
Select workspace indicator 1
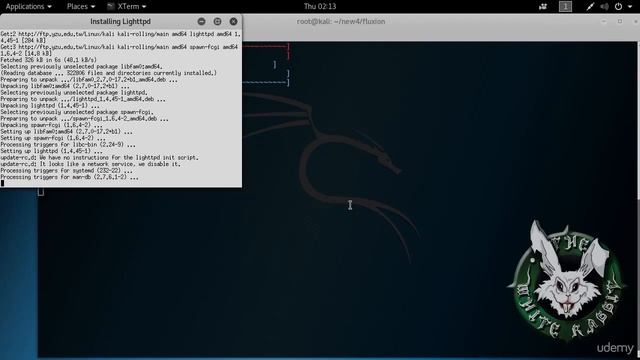(565, 6)
